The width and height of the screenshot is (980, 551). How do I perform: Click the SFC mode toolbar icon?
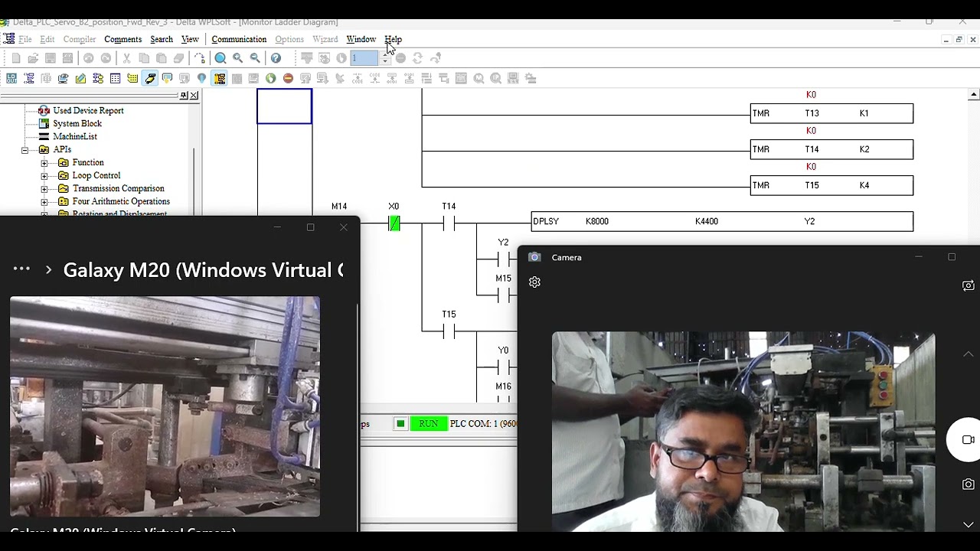pyautogui.click(x=46, y=78)
